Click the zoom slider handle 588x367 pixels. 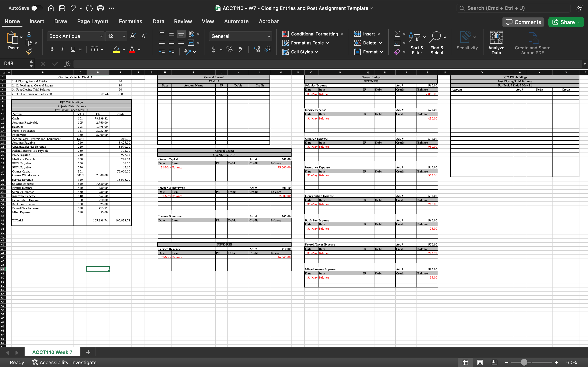tap(524, 362)
